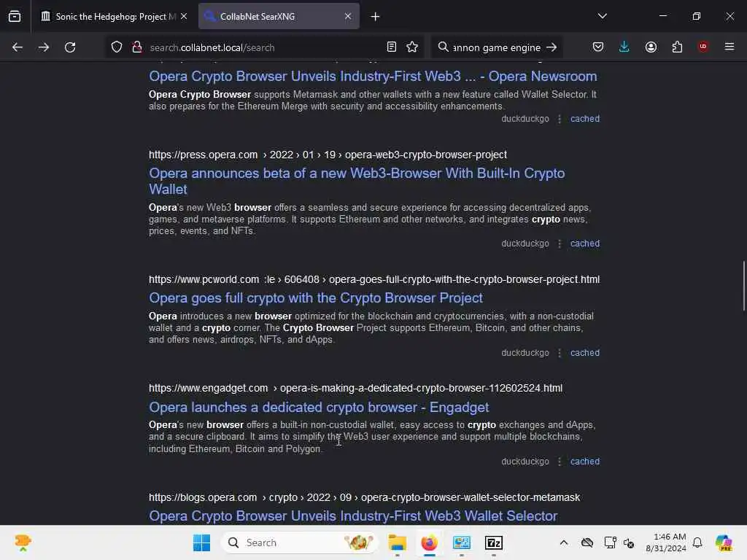Viewport: 747px width, 560px height.
Task: Open Copilot preview icon in taskbar
Action: [x=724, y=542]
